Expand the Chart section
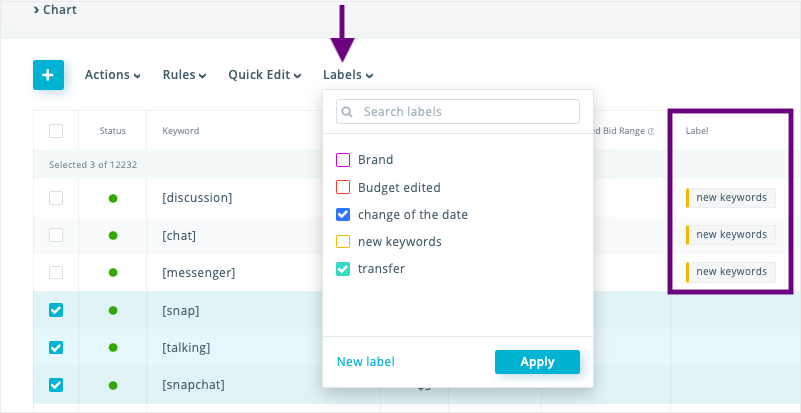 [x=55, y=10]
